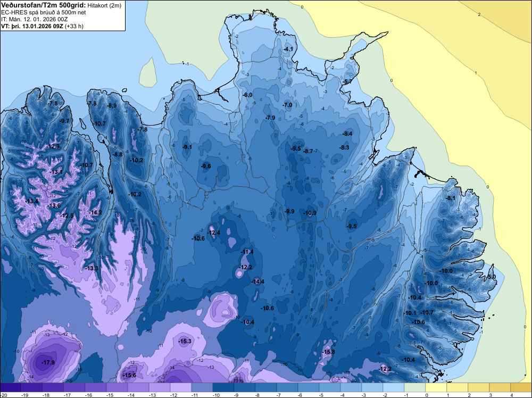Click the -14.4 temperature label

(x=257, y=281)
